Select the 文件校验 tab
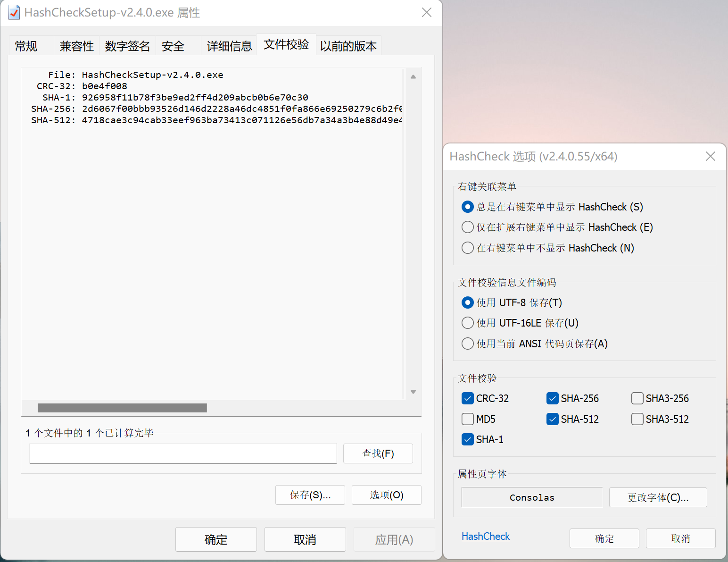 (x=286, y=44)
